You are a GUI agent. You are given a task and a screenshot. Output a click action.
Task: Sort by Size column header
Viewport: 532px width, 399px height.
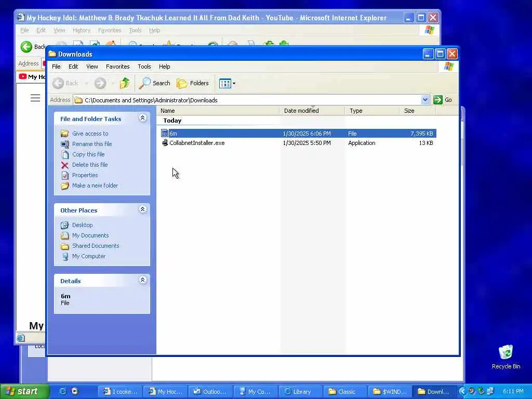tap(417, 111)
